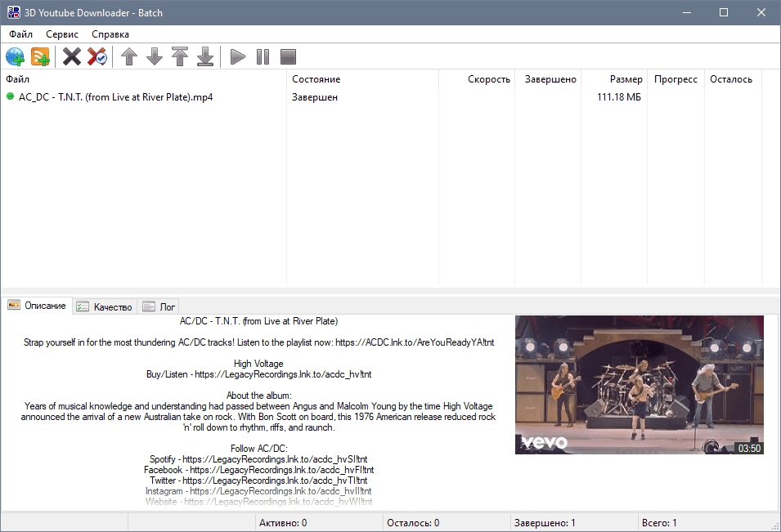Click the description title AC/DC - T.N.T.
This screenshot has width=781, height=532.
[258, 321]
